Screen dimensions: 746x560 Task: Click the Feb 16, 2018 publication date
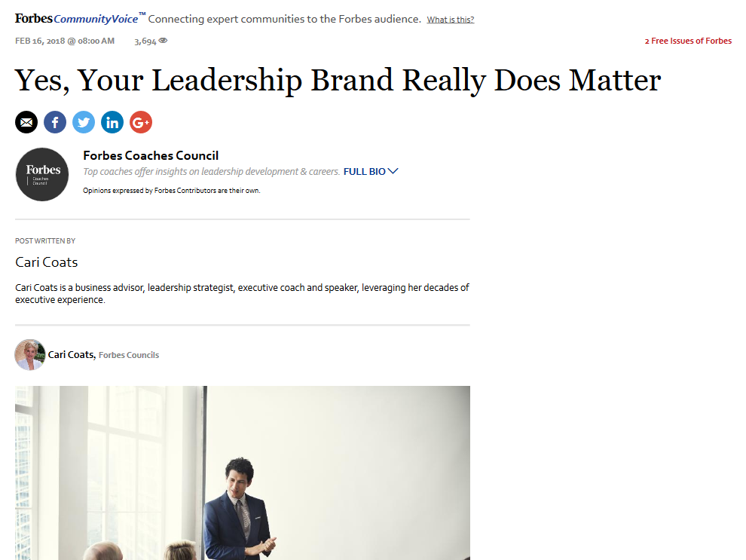click(x=65, y=41)
